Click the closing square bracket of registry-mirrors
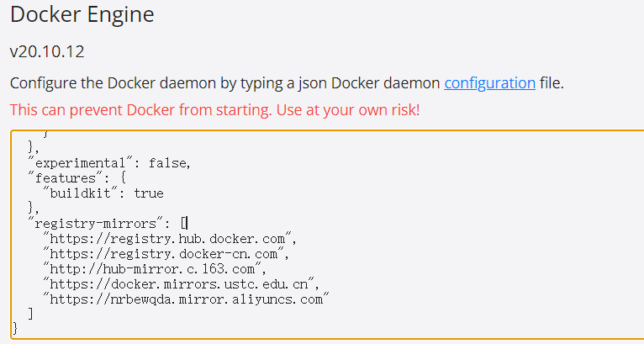 click(31, 314)
